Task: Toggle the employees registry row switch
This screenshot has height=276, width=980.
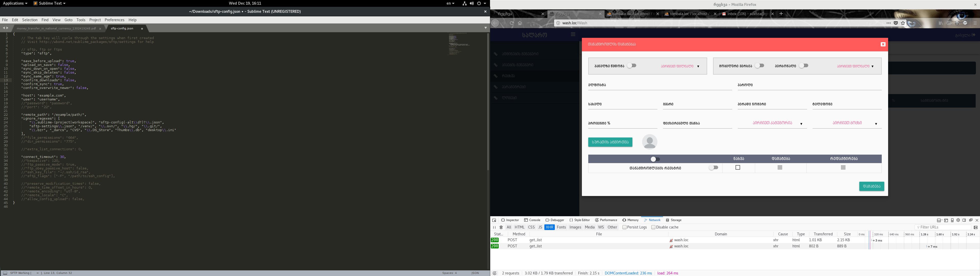Action: (x=713, y=168)
